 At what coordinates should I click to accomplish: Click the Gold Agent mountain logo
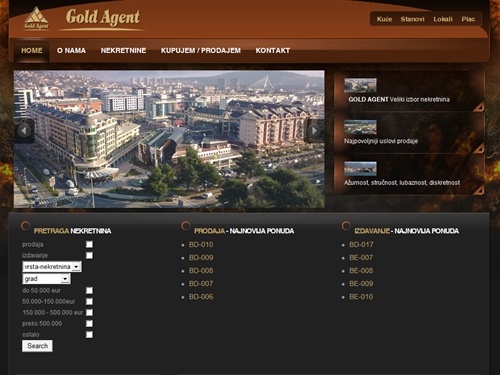(36, 18)
